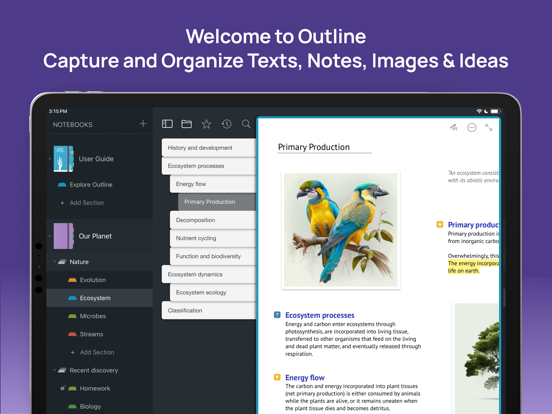Open the User Guide notebook cover
This screenshot has height=414, width=552.
63,159
